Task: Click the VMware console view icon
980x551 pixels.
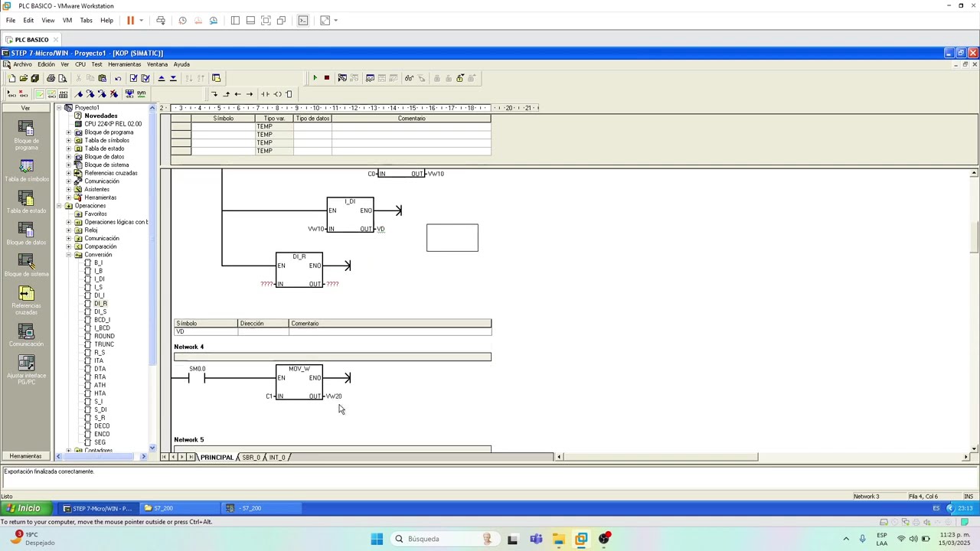Action: click(303, 21)
